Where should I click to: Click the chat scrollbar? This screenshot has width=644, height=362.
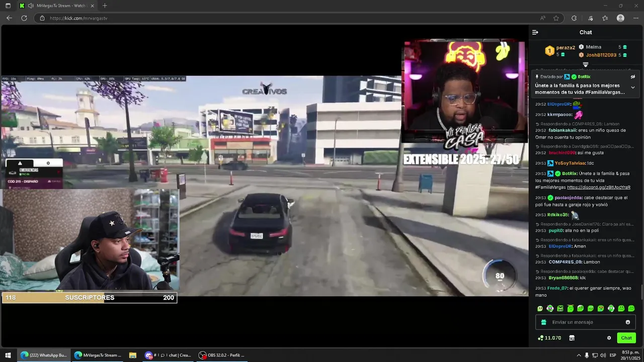click(x=641, y=292)
